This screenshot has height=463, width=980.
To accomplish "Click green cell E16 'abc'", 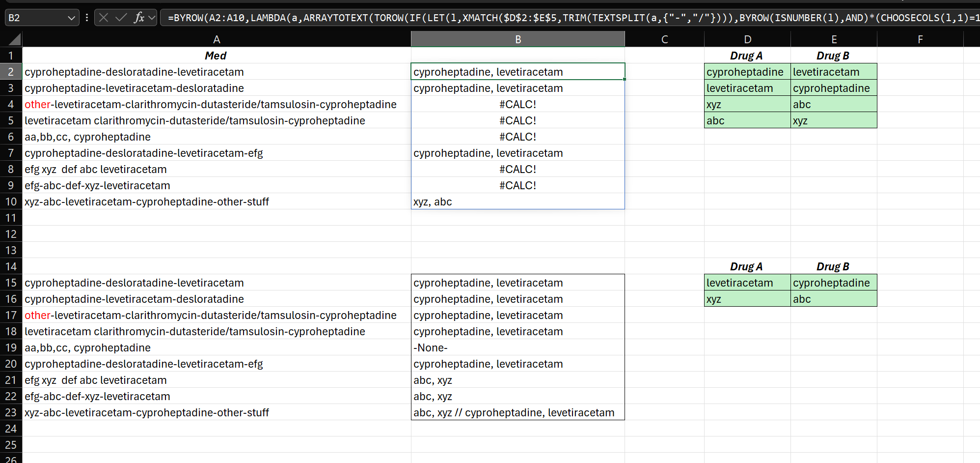I will 834,299.
